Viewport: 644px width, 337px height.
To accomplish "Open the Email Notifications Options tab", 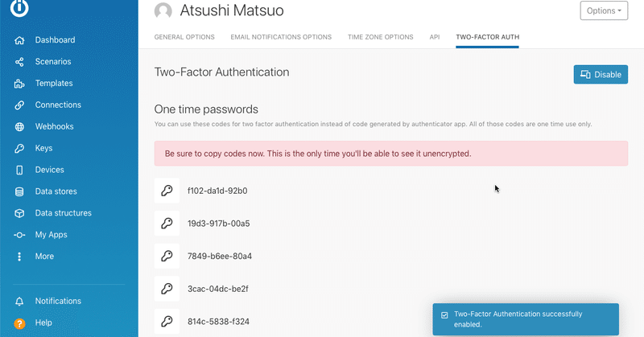I will (281, 37).
